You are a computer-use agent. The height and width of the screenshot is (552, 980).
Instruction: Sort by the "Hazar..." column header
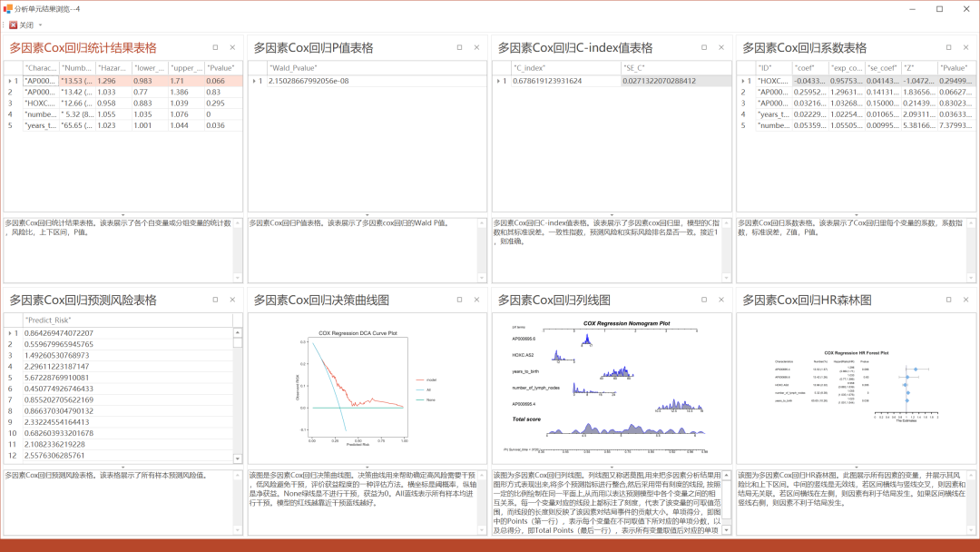[x=114, y=68]
